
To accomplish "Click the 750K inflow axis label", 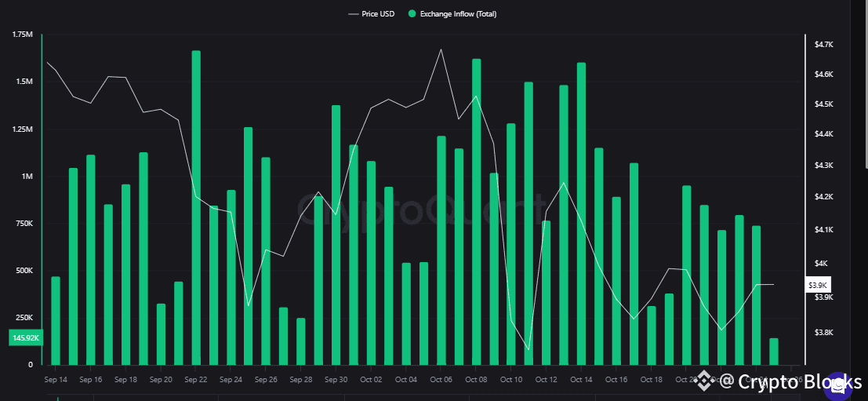I will click(x=24, y=223).
